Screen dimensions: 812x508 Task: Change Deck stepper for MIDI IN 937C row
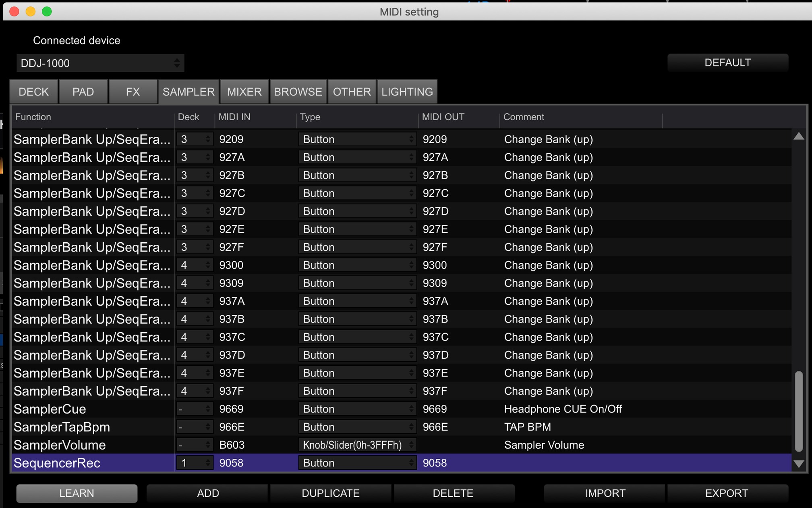coord(195,337)
